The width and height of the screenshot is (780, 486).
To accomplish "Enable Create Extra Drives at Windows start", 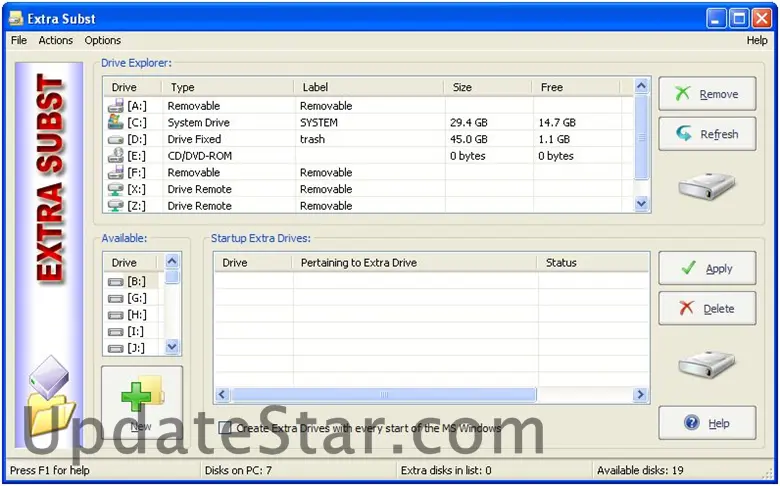I will point(225,428).
